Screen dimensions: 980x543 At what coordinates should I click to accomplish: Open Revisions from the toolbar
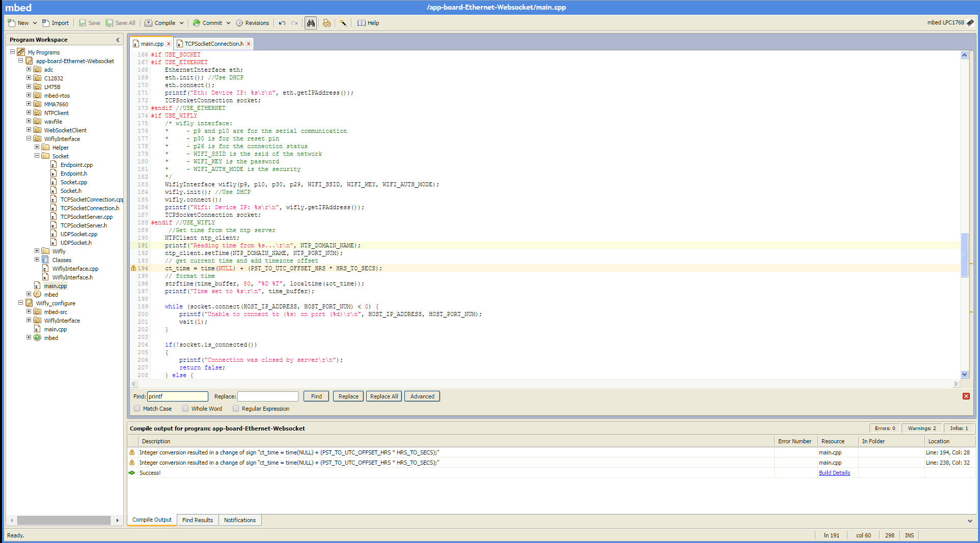[252, 23]
